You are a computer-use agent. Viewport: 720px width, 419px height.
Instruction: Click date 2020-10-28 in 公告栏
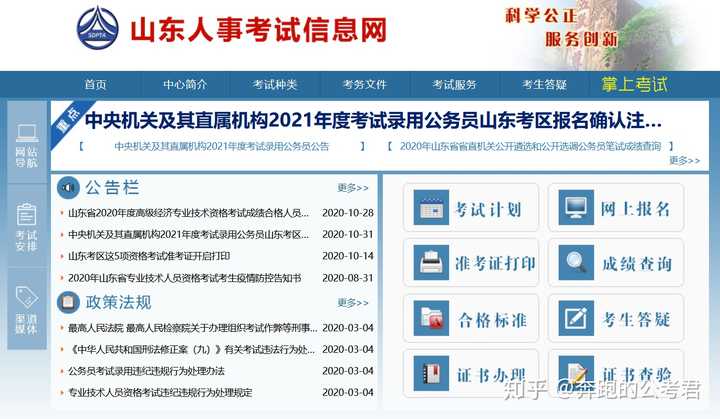348,213
